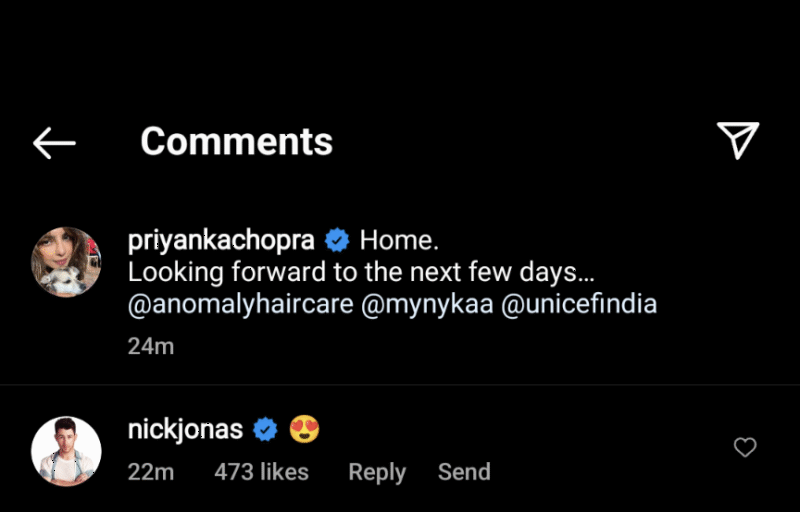View the 473 likes list
800x512 pixels.
[x=261, y=472]
